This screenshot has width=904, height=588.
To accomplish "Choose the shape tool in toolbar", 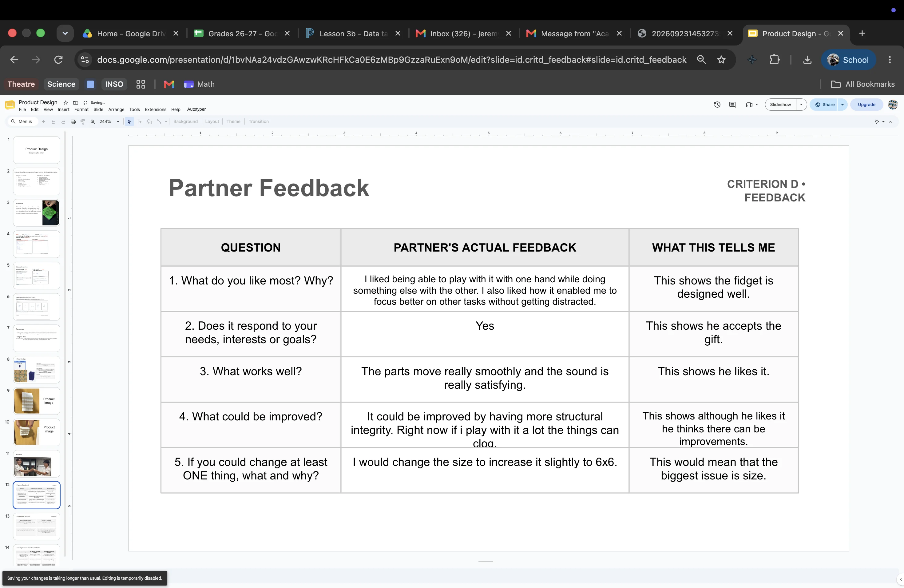I will point(149,121).
